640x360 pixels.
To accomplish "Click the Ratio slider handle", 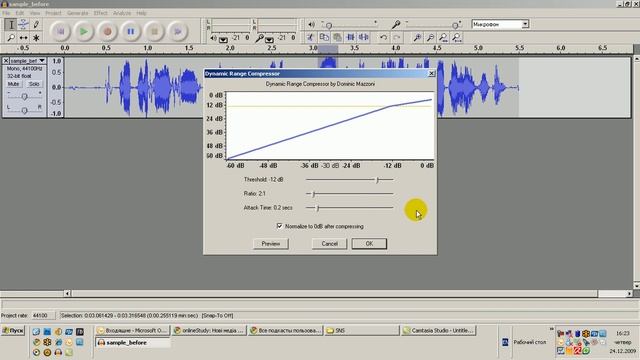I will pos(313,194).
